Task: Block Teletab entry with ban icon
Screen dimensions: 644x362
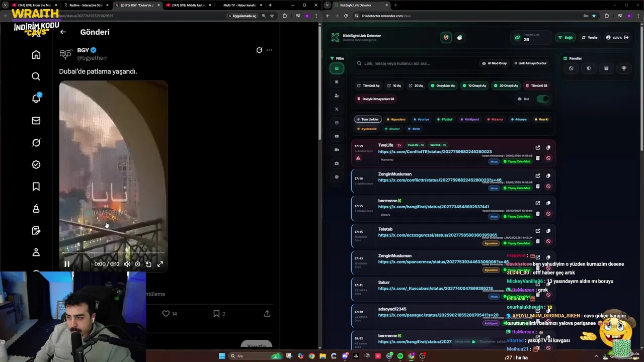Action: [x=548, y=241]
